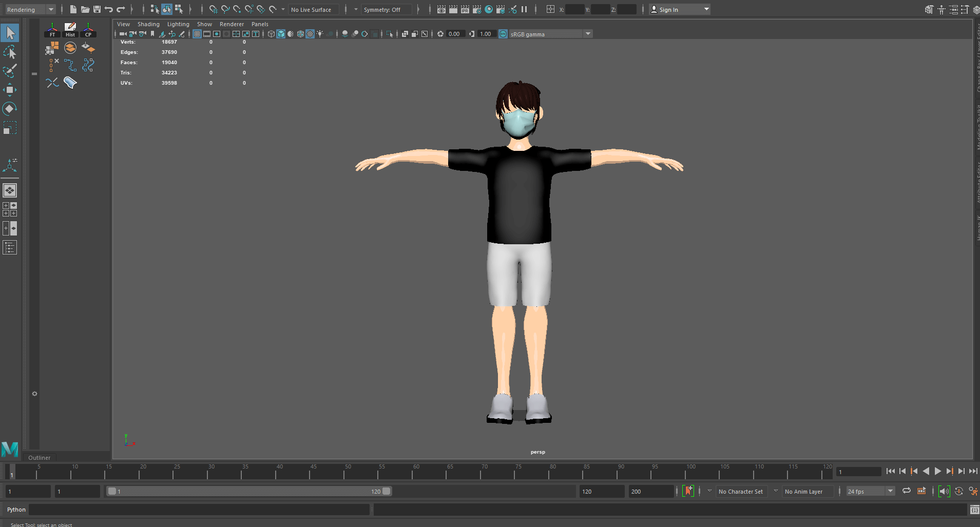Expand the No Anim Layer arrow
The height and width of the screenshot is (527, 980).
(x=776, y=491)
